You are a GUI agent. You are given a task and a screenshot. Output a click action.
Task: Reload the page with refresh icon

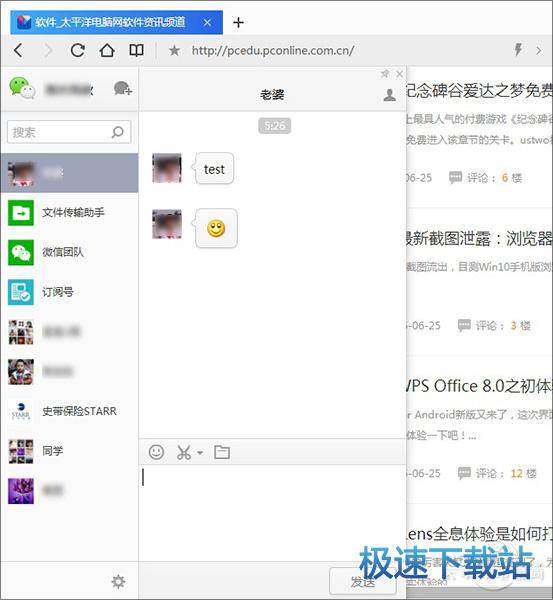click(x=77, y=50)
